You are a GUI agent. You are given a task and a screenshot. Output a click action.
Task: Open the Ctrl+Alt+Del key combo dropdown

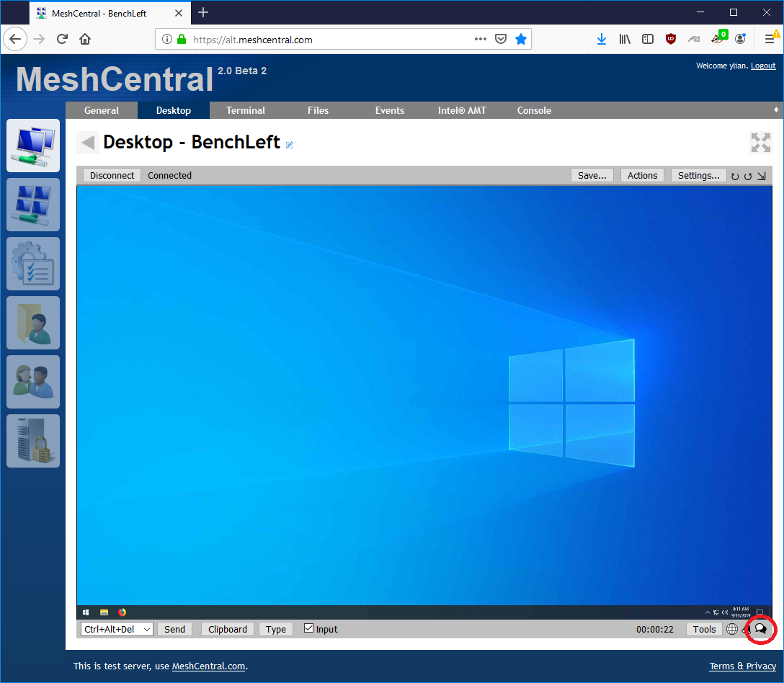click(117, 629)
